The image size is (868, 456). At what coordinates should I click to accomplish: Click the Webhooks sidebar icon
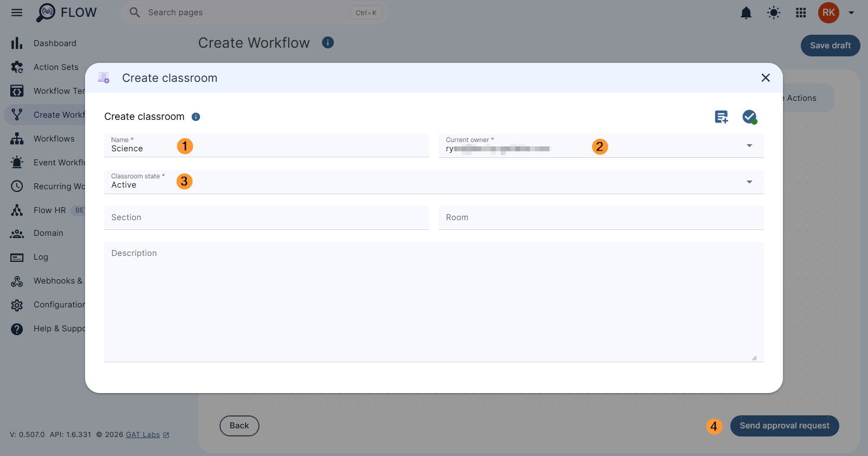[17, 281]
